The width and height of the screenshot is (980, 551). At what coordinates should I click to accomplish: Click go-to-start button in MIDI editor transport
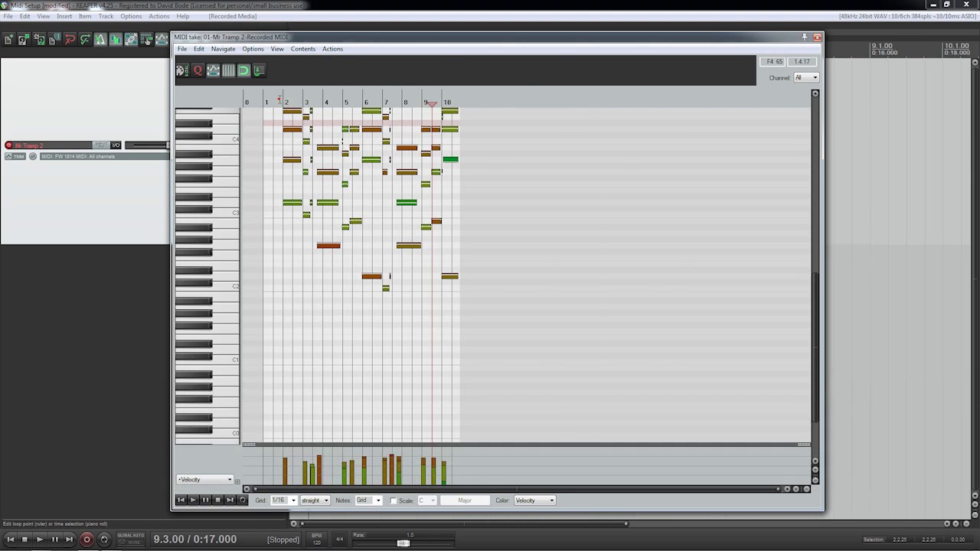(x=181, y=500)
